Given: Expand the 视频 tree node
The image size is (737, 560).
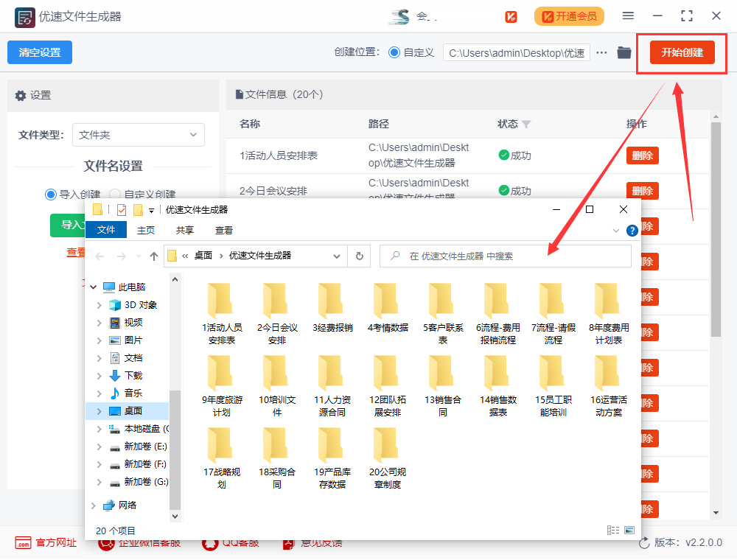Looking at the screenshot, I should [x=99, y=323].
